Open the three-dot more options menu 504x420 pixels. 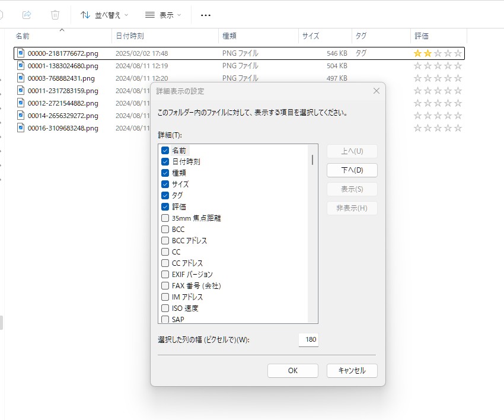point(205,15)
